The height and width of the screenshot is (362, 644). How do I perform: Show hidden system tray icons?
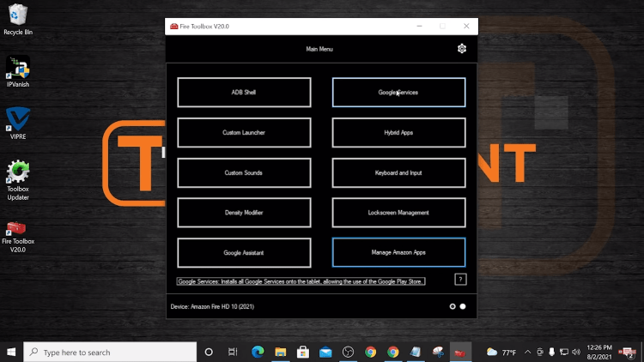coord(527,353)
